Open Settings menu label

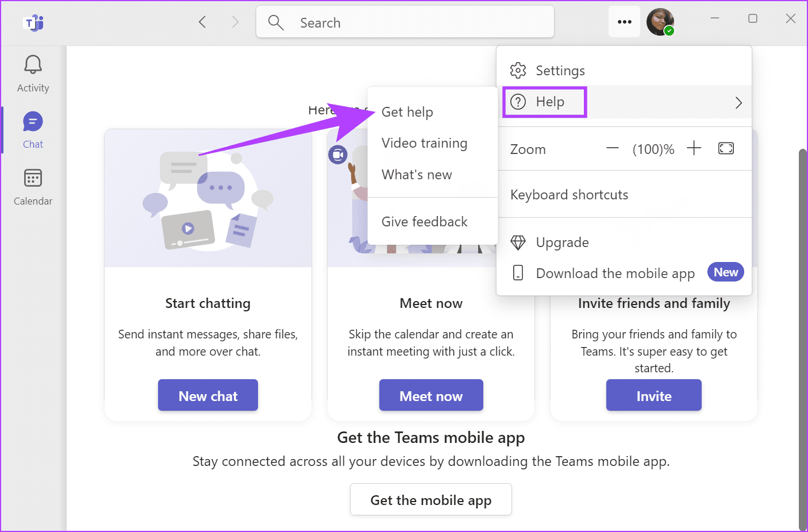click(560, 71)
